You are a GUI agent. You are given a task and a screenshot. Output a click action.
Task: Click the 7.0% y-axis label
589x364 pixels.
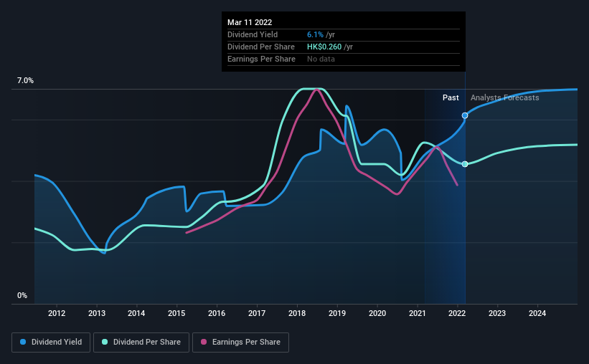click(25, 81)
